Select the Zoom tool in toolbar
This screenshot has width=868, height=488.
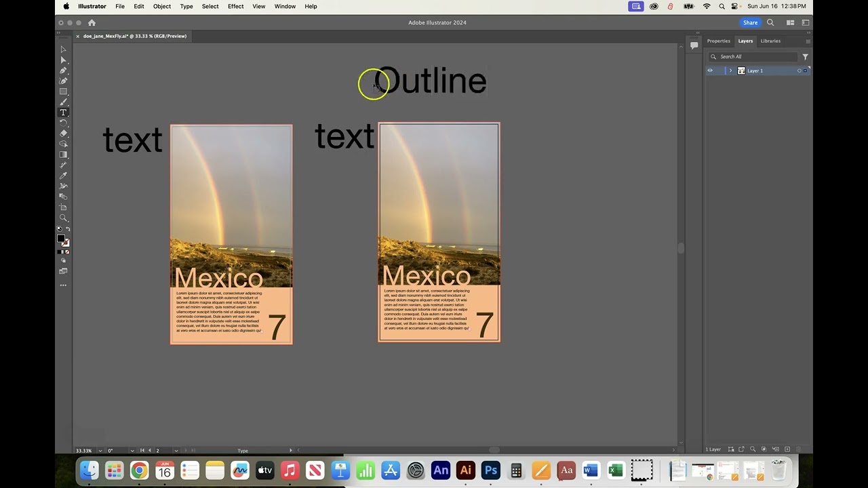point(63,218)
